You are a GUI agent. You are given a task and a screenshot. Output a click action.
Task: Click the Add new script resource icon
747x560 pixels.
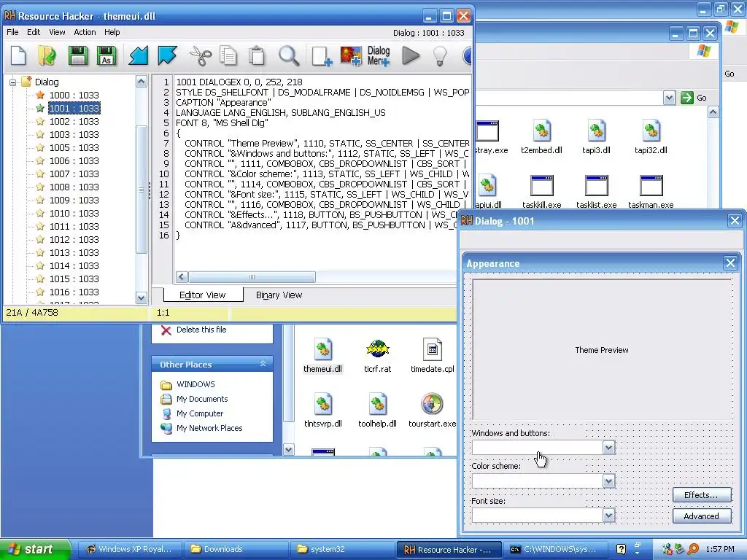click(322, 55)
